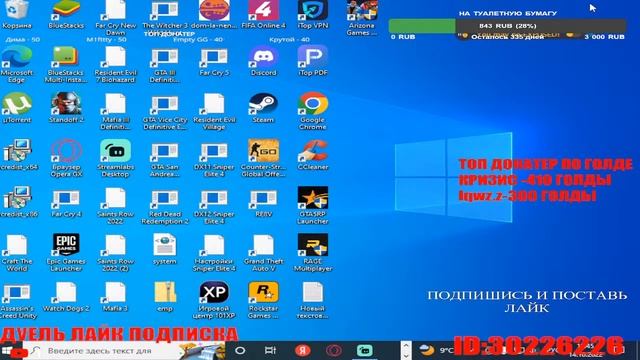Launch BlueStacks desktop shortcut
The height and width of the screenshot is (360, 640).
(66, 15)
